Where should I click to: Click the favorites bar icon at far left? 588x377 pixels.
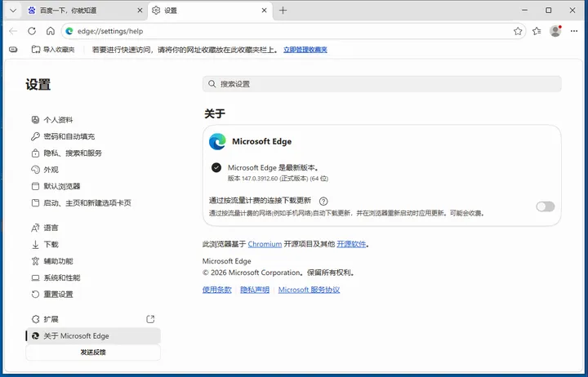13,50
